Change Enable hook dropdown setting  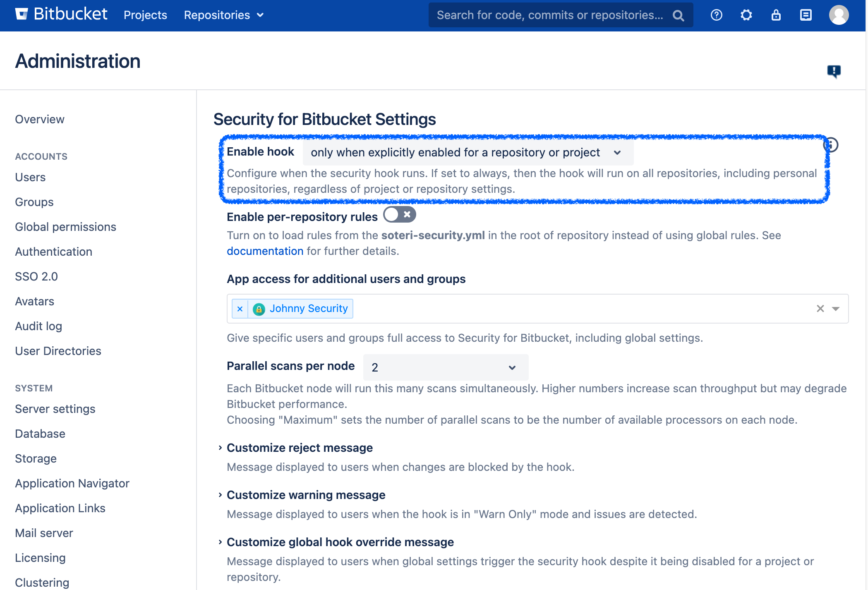pyautogui.click(x=465, y=152)
